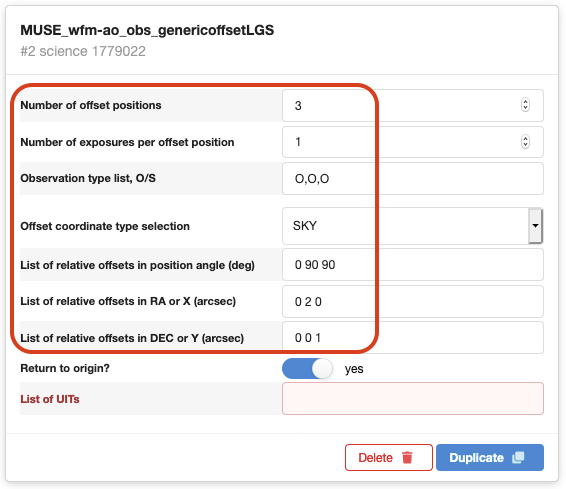The height and width of the screenshot is (489, 566).
Task: Edit the Observation type list O,O,O field
Action: pos(413,179)
